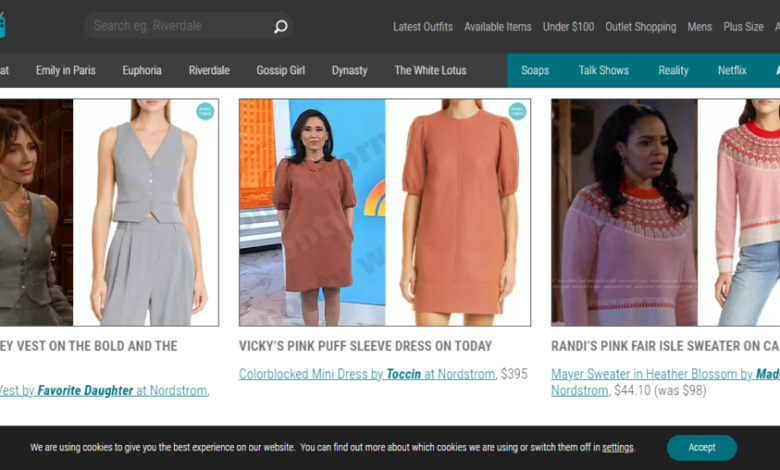Open cookie settings link
Screen dimensions: 780x470
[x=618, y=448]
